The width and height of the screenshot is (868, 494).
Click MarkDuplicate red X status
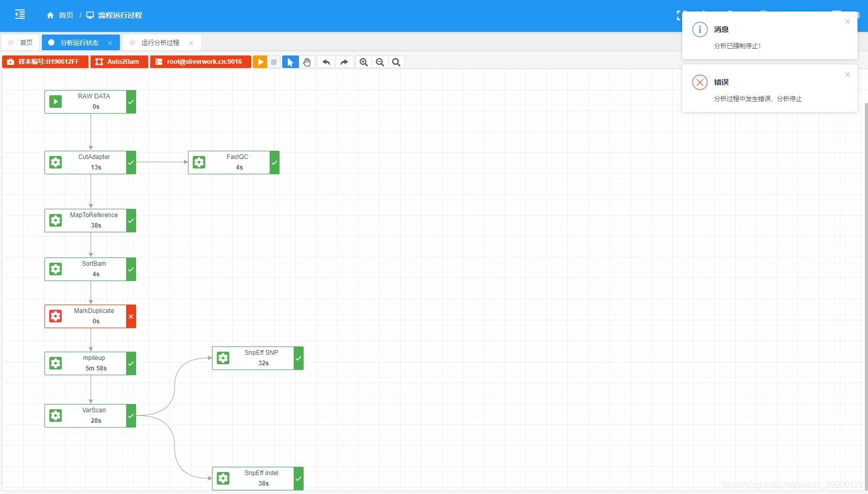coord(131,316)
